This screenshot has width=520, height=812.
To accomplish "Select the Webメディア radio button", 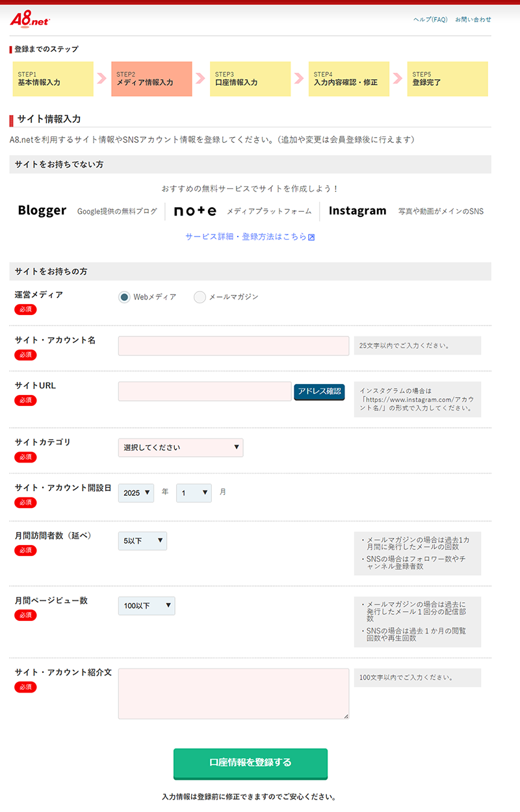I will (x=124, y=297).
